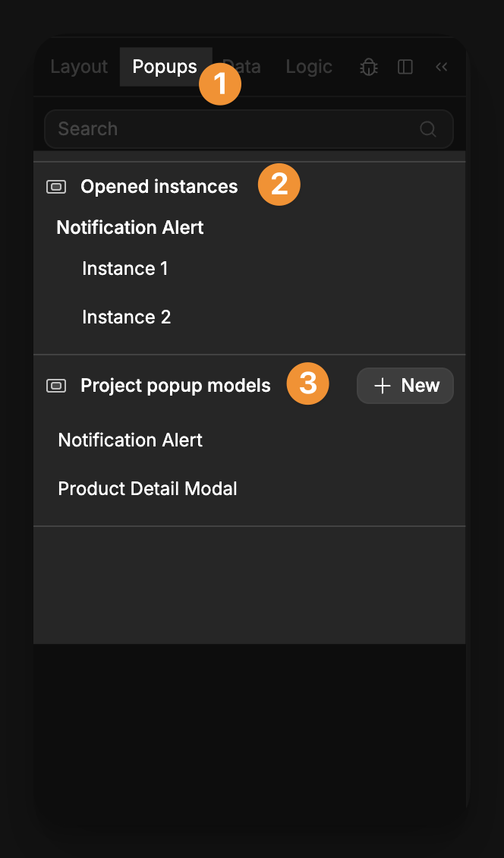The image size is (504, 858).
Task: Collapse the Project popup models section
Action: tap(175, 386)
